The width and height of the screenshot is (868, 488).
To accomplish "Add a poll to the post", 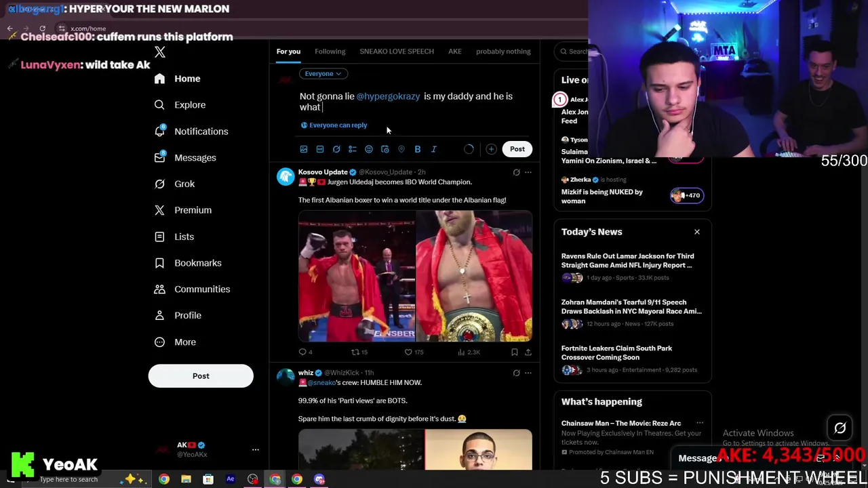I will tap(353, 149).
